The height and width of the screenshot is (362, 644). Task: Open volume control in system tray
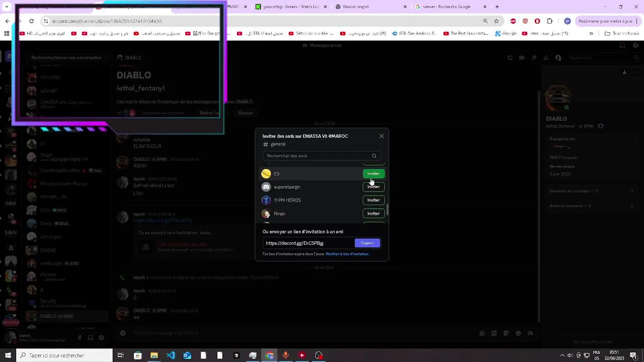(571, 355)
